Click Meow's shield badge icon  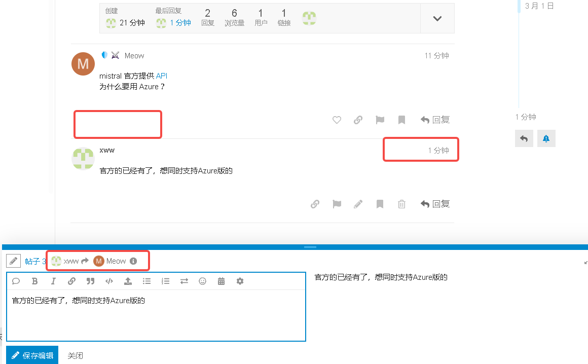tap(104, 55)
